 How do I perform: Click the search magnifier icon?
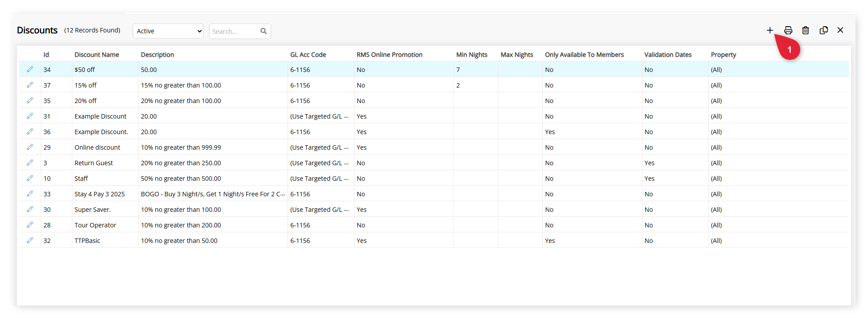(264, 31)
